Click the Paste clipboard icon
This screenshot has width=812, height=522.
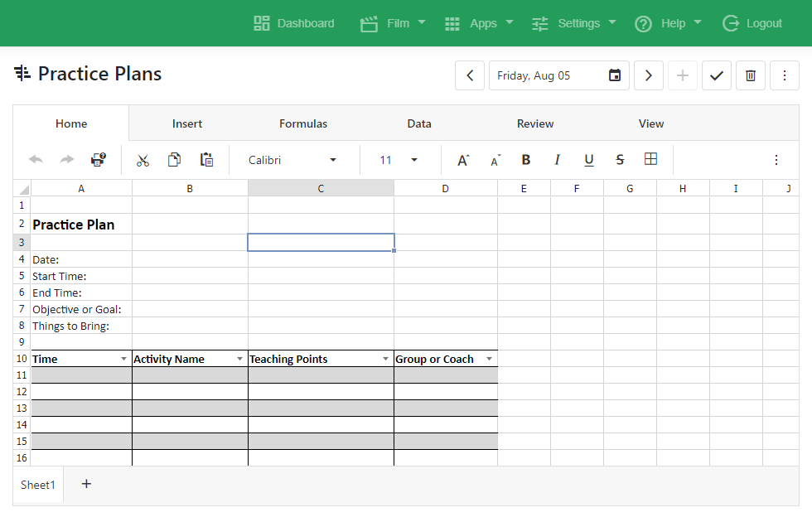pyautogui.click(x=206, y=160)
